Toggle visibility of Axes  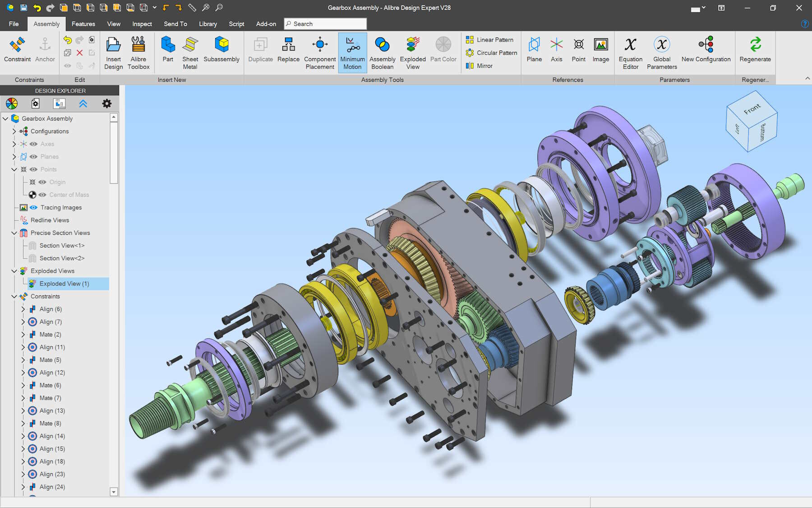34,144
